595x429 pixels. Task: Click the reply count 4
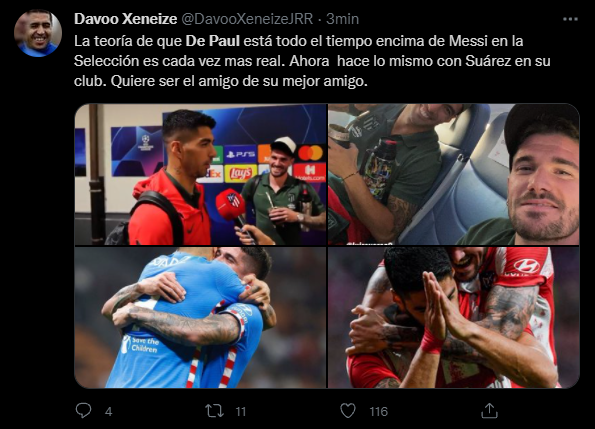pos(109,412)
